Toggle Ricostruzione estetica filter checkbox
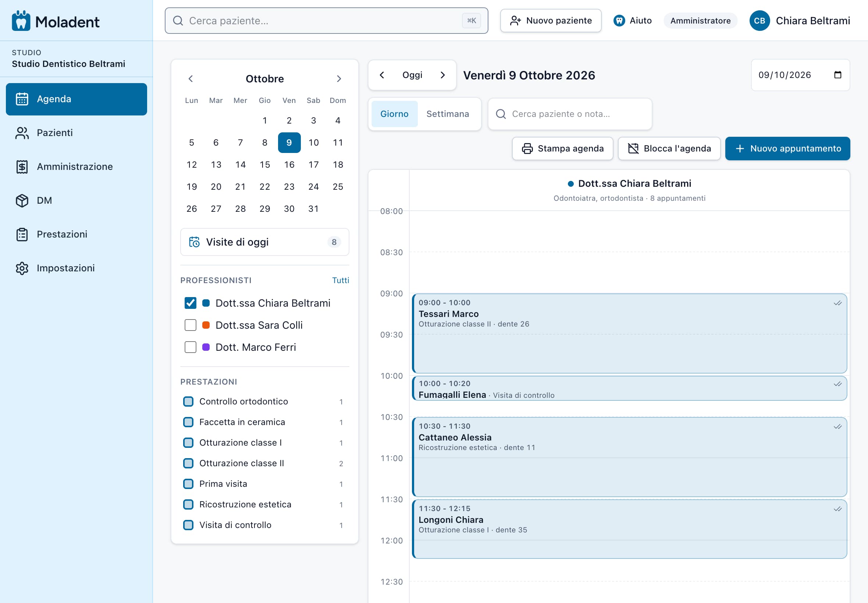The height and width of the screenshot is (603, 868). pyautogui.click(x=188, y=504)
